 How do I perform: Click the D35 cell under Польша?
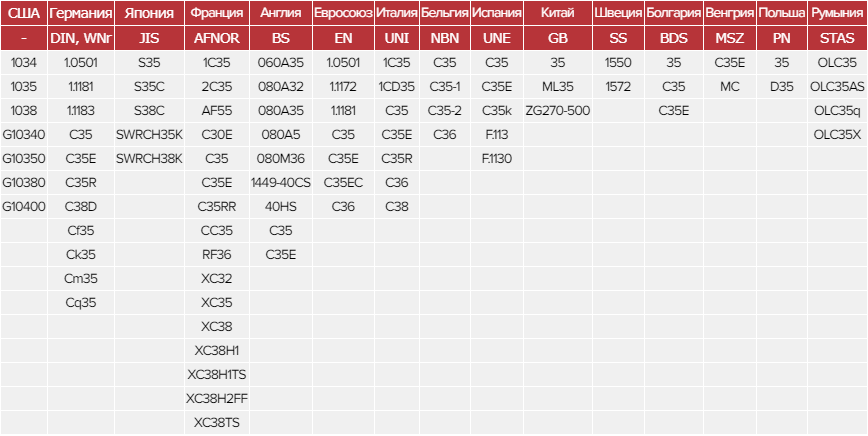[x=782, y=86]
